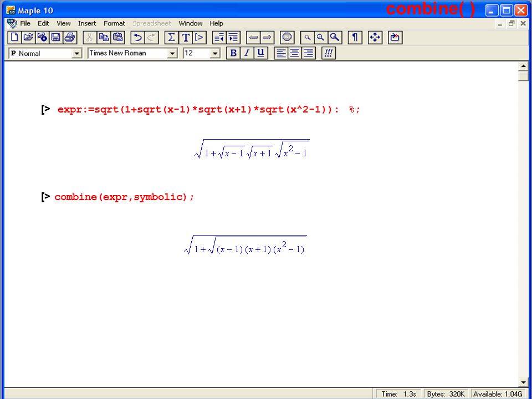The width and height of the screenshot is (532, 399).
Task: Restore the inner worksheet document window
Action: (511, 24)
